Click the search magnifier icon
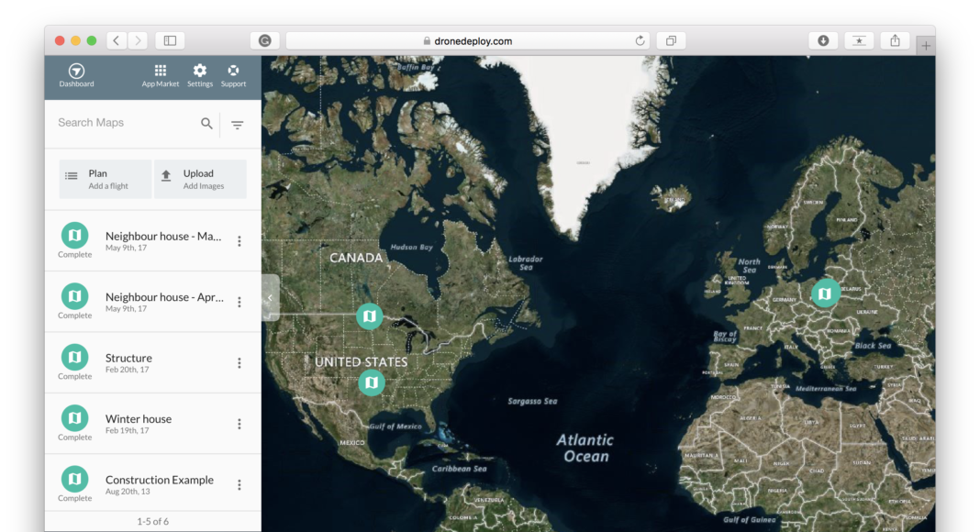 206,124
